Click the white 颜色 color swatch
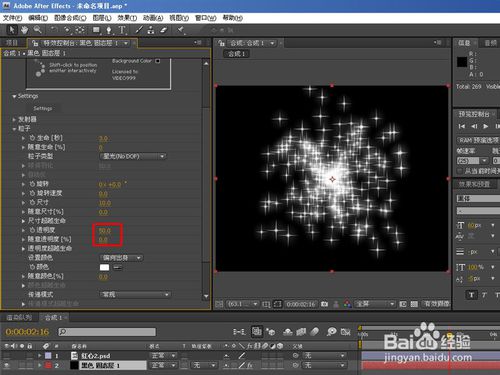 point(104,267)
